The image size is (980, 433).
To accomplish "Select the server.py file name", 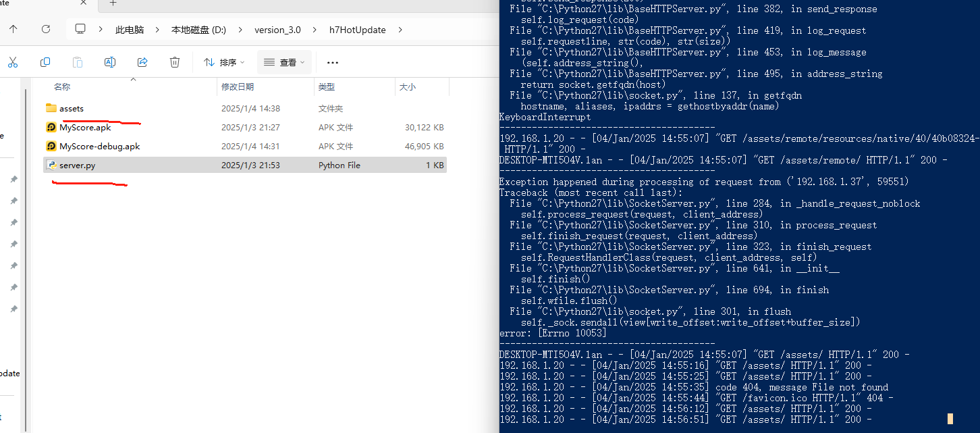I will click(77, 165).
